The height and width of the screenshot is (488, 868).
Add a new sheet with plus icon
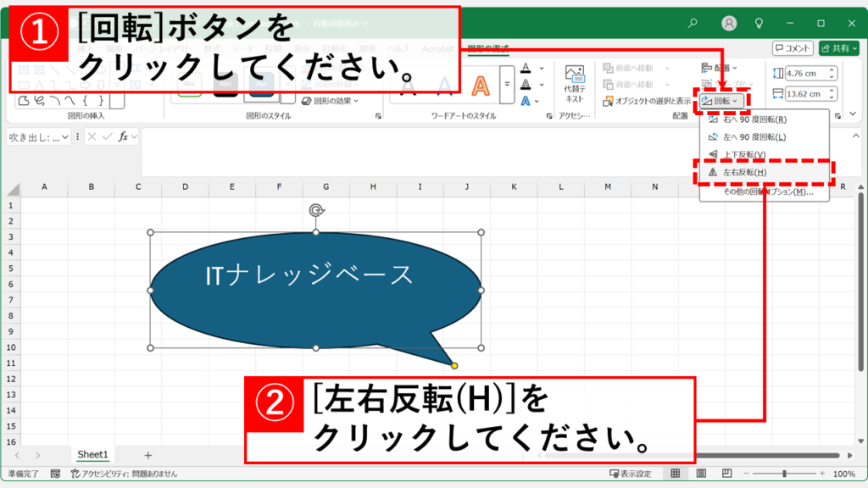click(x=148, y=455)
